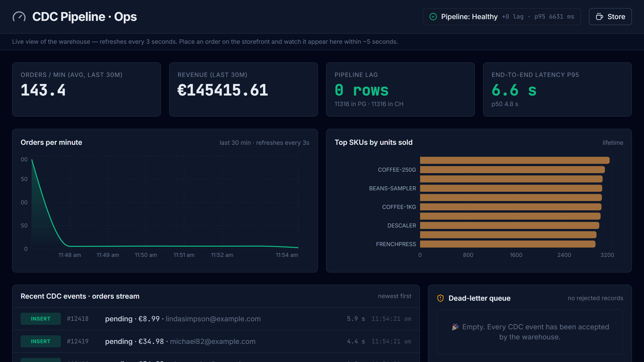Click the green healthy checkmark icon
Viewport: 644px width, 362px height.
pyautogui.click(x=433, y=17)
